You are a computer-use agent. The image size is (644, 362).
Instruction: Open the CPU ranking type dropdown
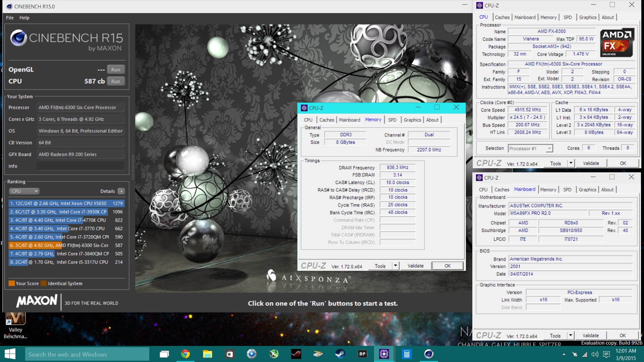24,191
